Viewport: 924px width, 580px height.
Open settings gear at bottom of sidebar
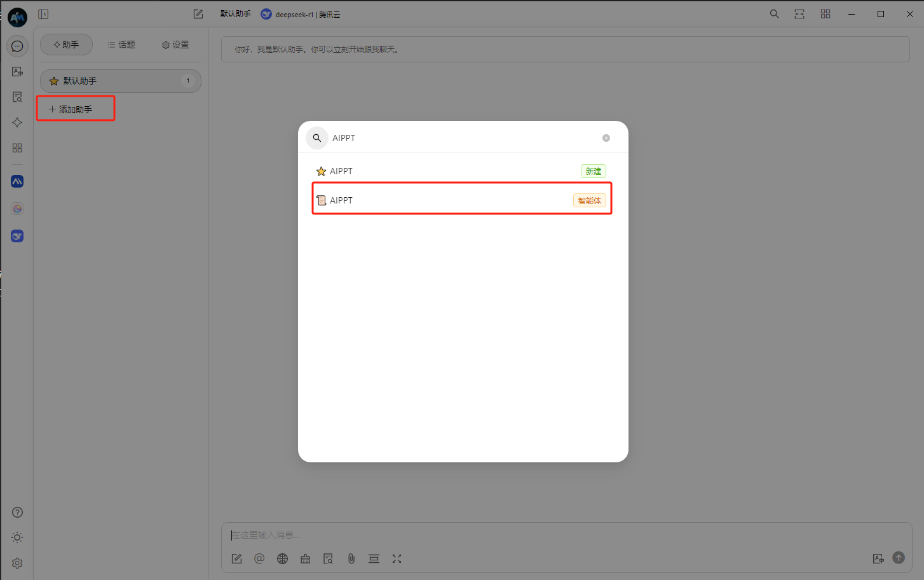click(x=17, y=563)
